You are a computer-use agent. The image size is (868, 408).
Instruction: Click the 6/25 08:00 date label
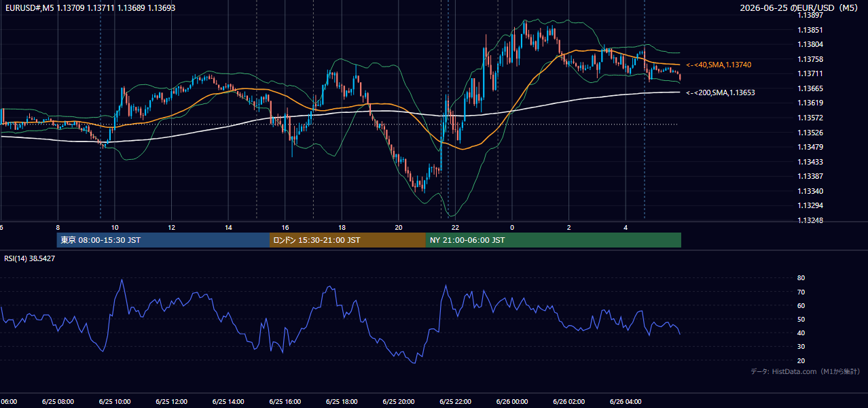58,402
